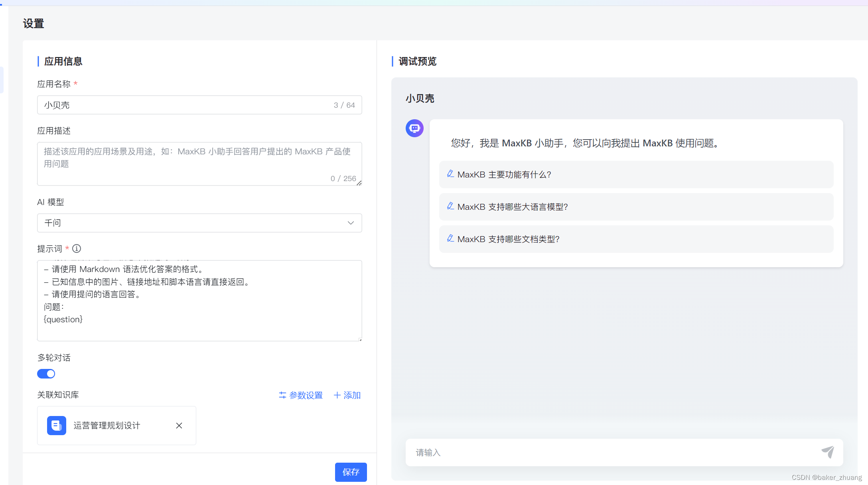The height and width of the screenshot is (485, 868).
Task: Click the pencil icon on the MaxKB 主要功能有什么 question
Action: [x=450, y=174]
